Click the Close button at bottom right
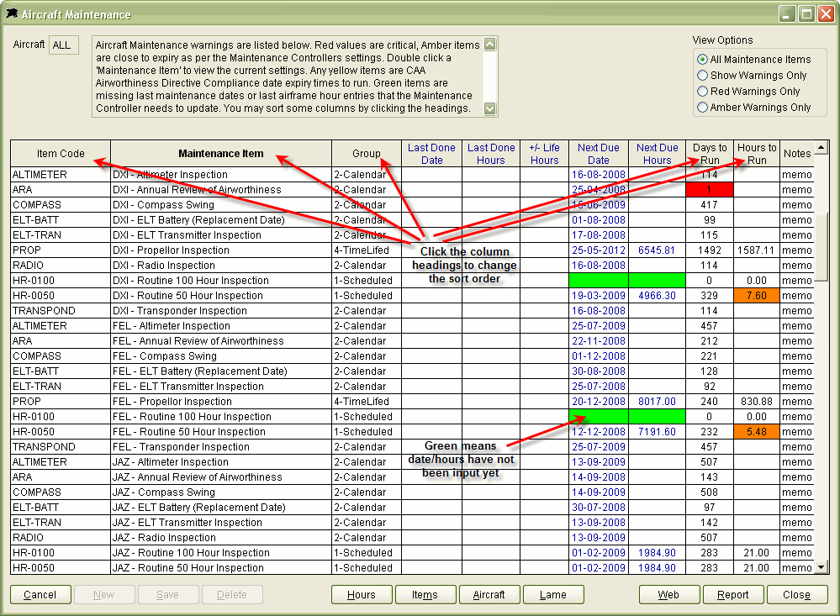 click(797, 595)
